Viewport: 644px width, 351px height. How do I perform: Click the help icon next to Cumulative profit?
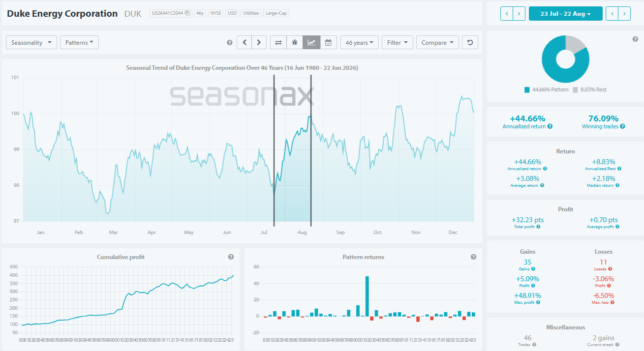(231, 257)
